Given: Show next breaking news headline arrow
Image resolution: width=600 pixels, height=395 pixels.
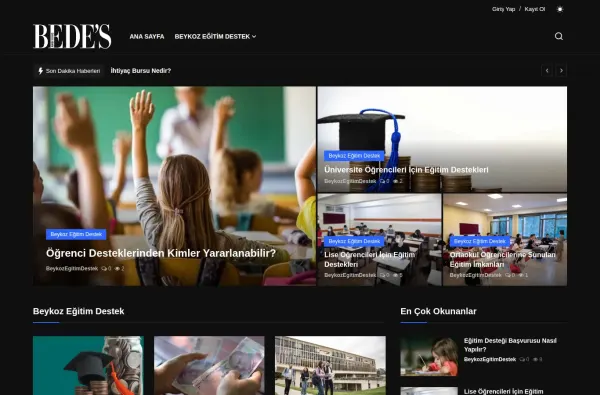Looking at the screenshot, I should pos(561,70).
